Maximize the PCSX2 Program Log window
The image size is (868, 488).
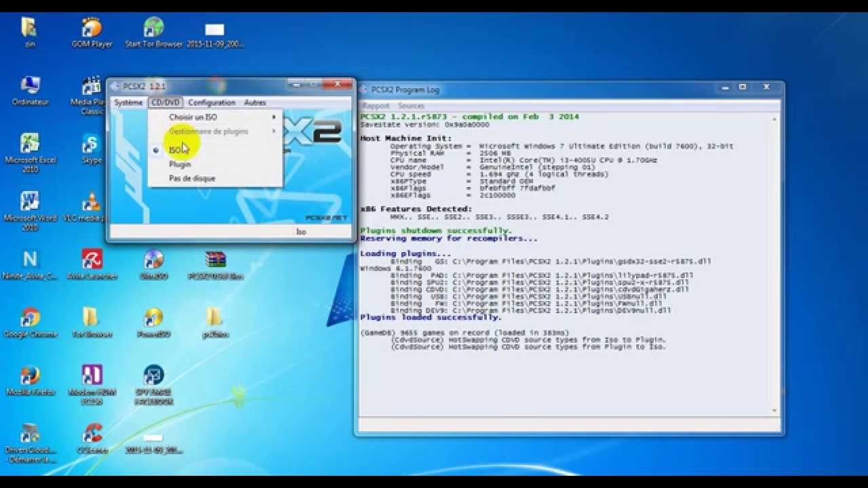(x=743, y=87)
